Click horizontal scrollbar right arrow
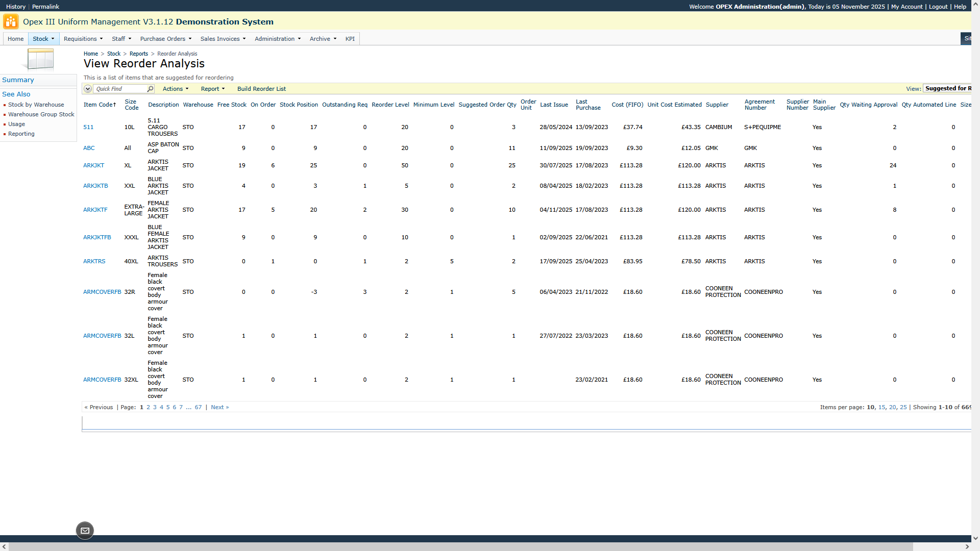 (x=967, y=546)
